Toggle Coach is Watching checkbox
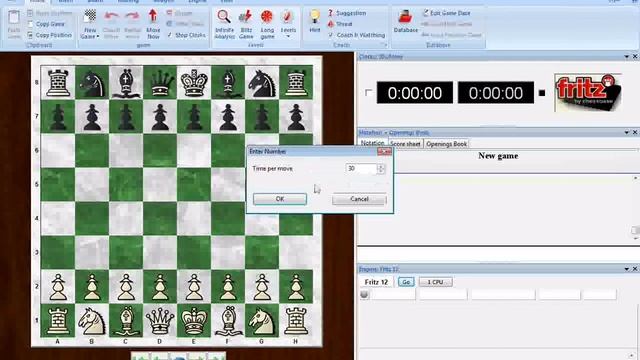The image size is (640, 360). pos(331,35)
